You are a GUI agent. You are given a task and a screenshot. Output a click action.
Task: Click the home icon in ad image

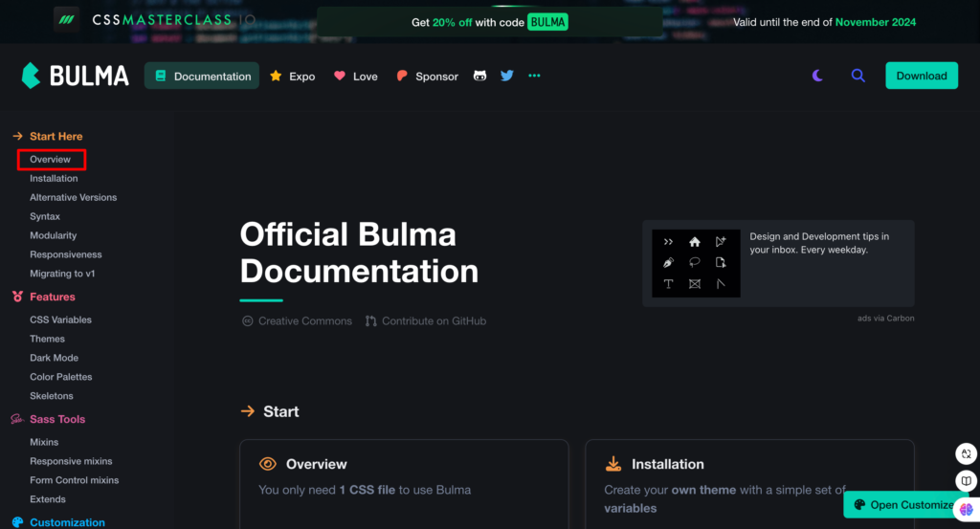[x=695, y=242]
